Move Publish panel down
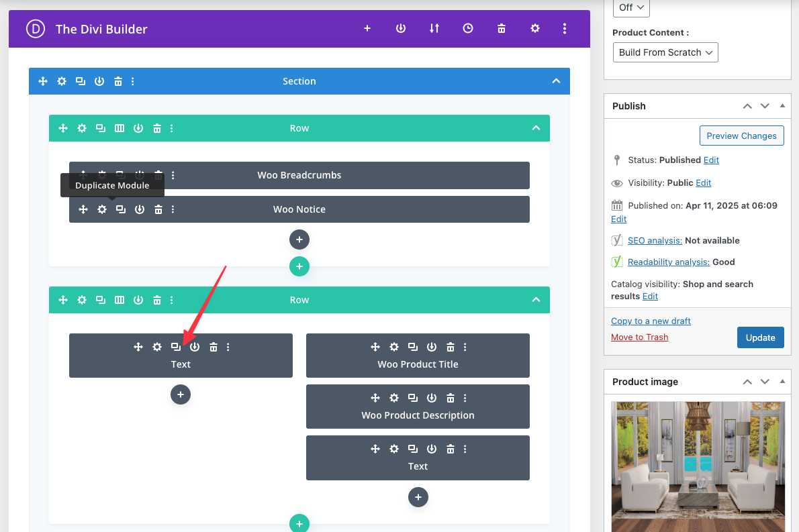This screenshot has width=799, height=532. tap(764, 106)
